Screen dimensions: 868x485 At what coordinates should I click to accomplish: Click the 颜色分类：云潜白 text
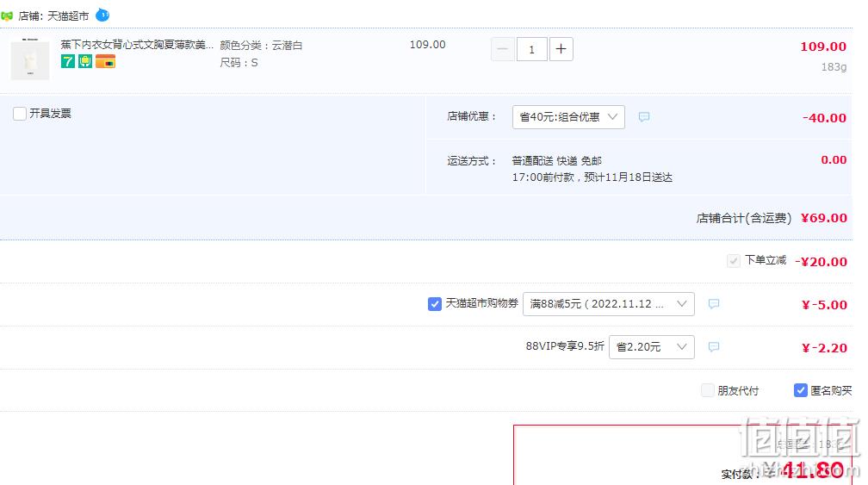pos(261,46)
